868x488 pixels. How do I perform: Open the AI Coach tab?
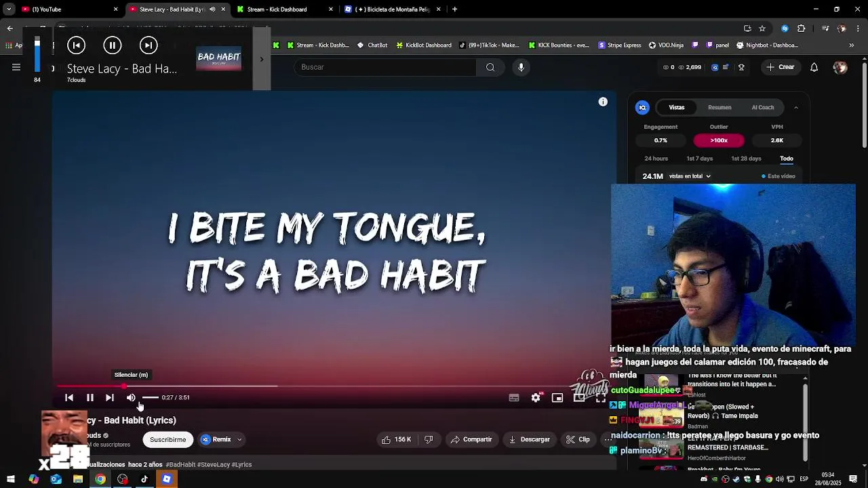tap(763, 107)
